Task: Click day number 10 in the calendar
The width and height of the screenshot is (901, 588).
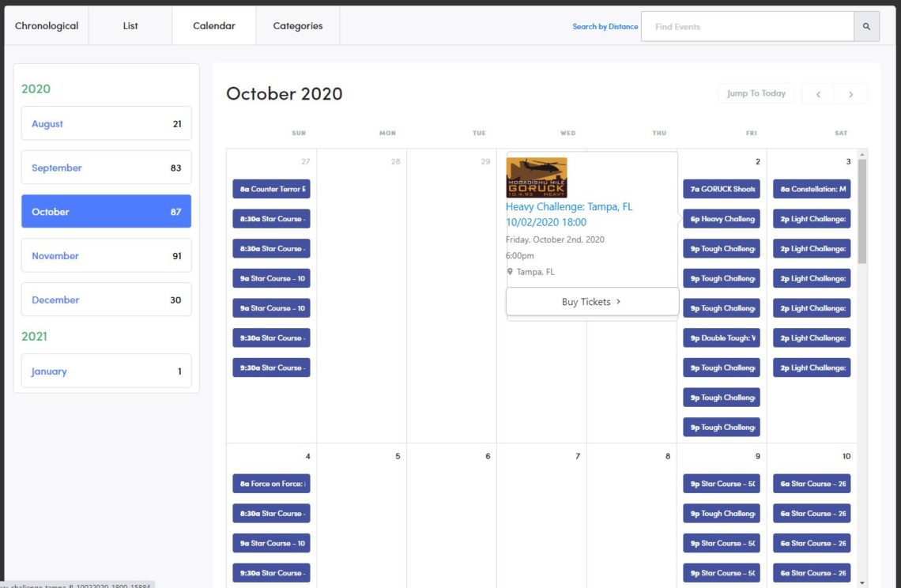Action: click(846, 456)
